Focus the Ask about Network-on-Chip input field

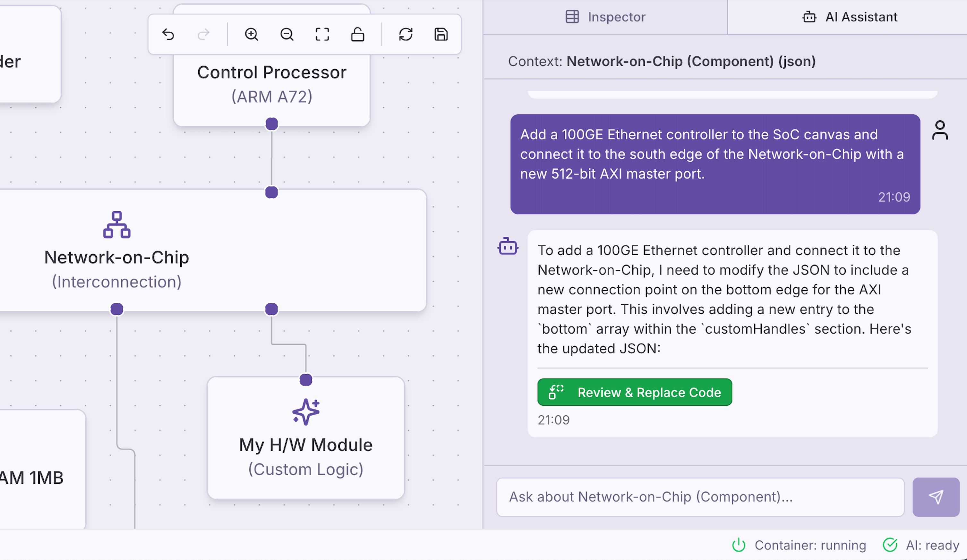click(700, 497)
